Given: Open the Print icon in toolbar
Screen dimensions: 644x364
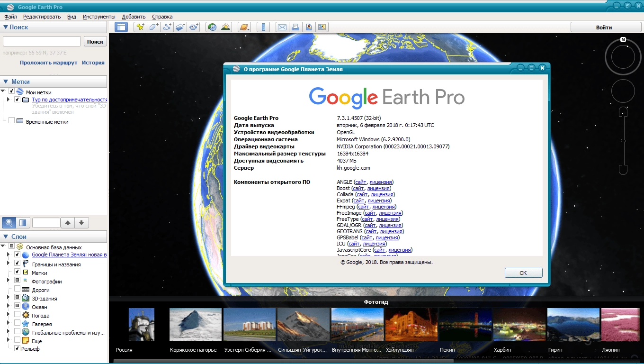Looking at the screenshot, I should (x=295, y=27).
